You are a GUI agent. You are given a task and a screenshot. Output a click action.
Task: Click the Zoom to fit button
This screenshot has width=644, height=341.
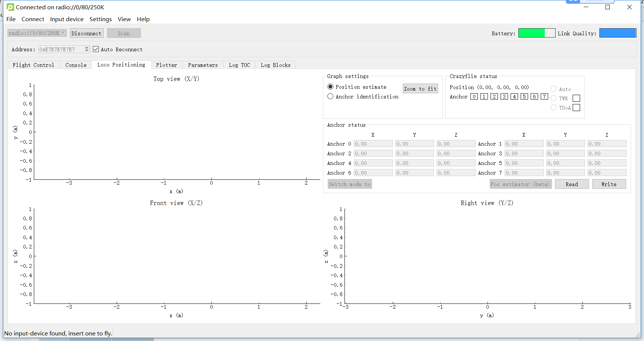click(420, 89)
